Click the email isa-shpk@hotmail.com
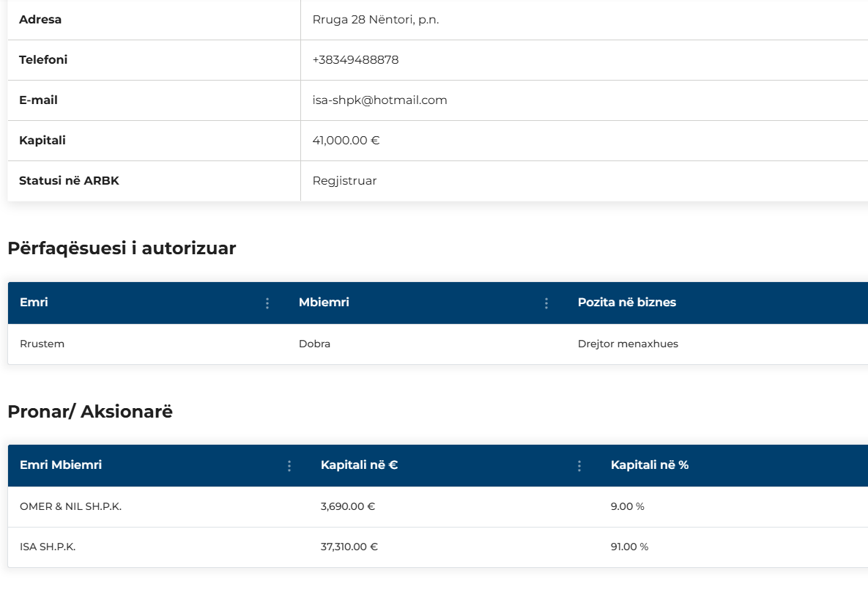The image size is (868, 603). (379, 100)
